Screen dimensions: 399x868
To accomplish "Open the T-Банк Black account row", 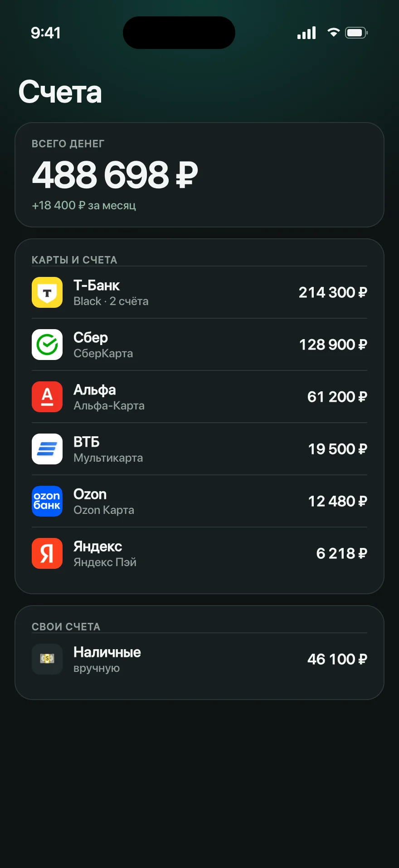I will coord(199,292).
